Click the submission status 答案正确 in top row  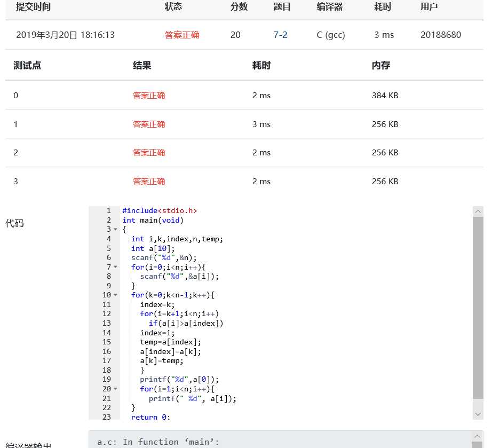tap(182, 35)
